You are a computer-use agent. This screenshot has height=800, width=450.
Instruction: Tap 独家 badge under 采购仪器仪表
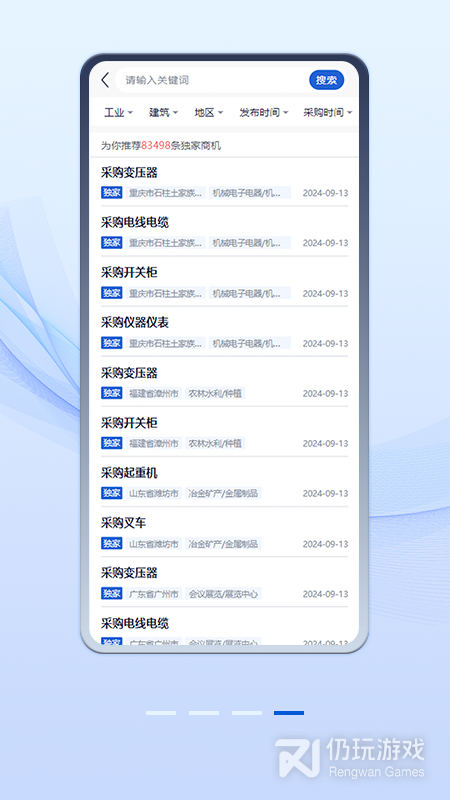pos(112,343)
